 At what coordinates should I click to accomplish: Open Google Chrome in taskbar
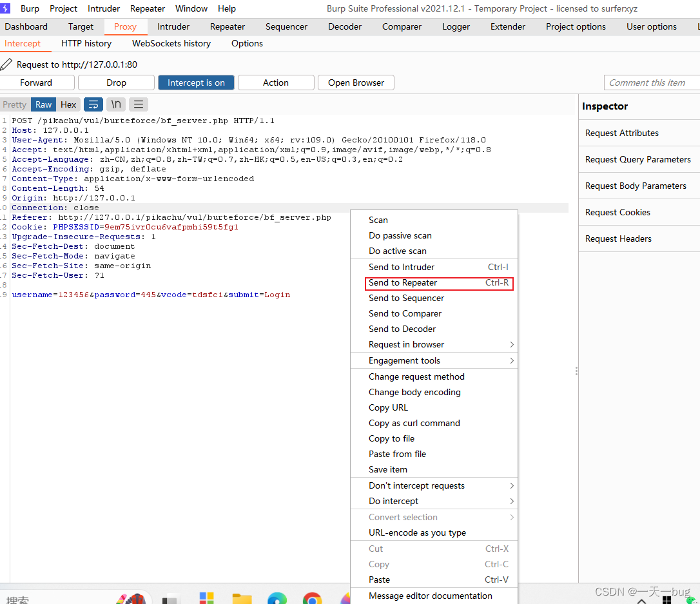pyautogui.click(x=312, y=598)
